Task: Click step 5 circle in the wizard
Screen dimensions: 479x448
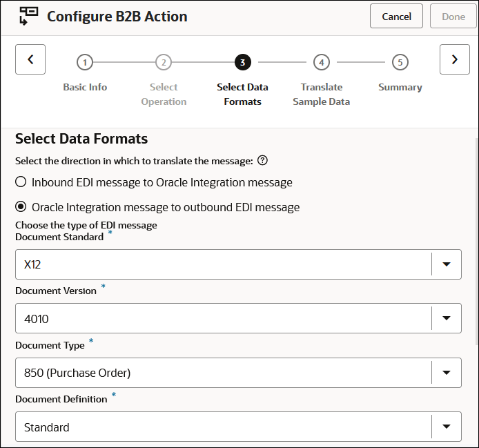Action: pos(400,62)
